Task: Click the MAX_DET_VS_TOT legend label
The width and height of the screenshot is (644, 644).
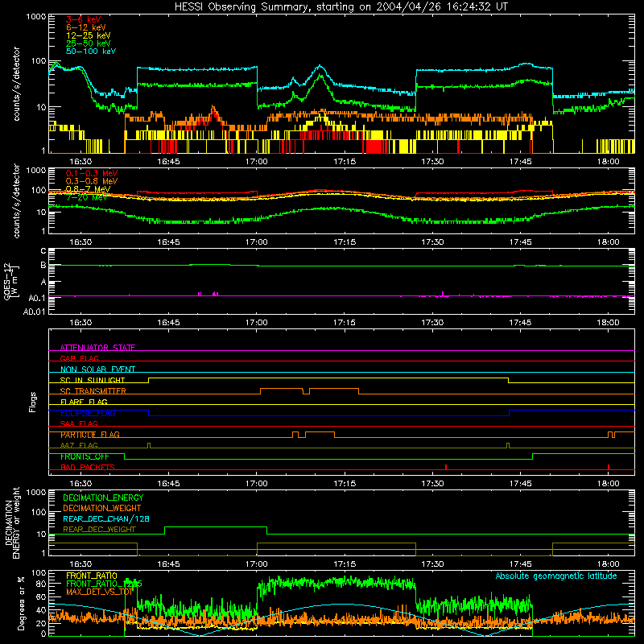Action: (100, 592)
